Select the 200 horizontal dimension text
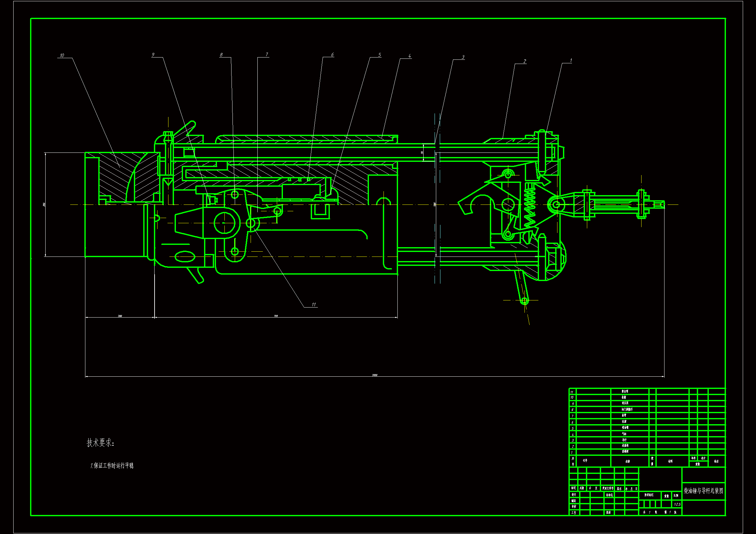Viewport: 756px width, 534px height. click(120, 316)
